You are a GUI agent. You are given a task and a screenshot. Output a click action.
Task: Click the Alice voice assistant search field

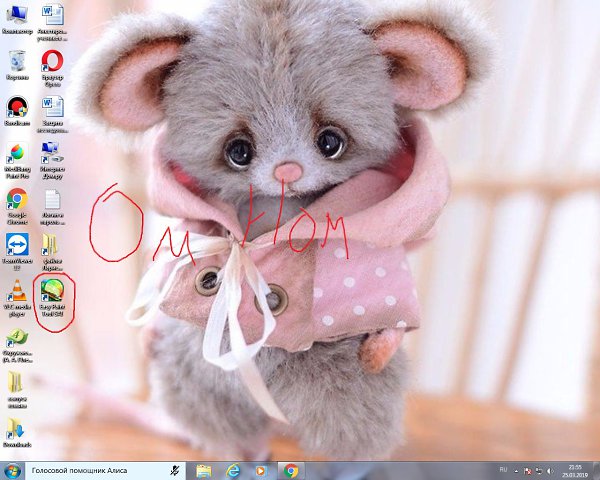tap(105, 471)
